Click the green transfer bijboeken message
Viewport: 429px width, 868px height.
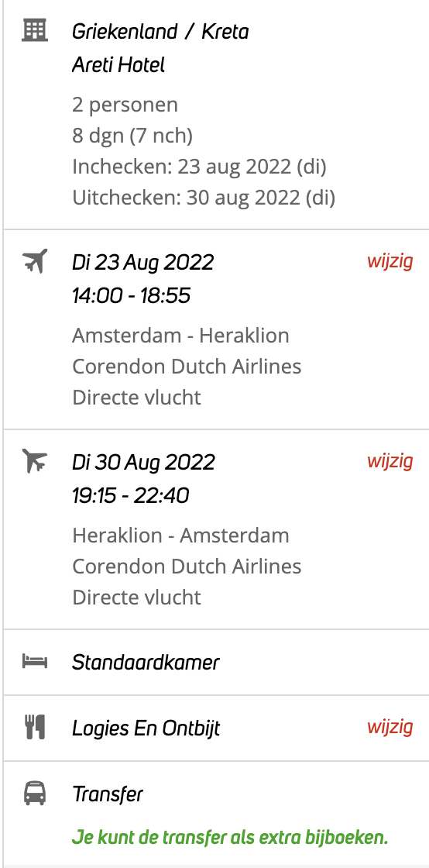230,838
